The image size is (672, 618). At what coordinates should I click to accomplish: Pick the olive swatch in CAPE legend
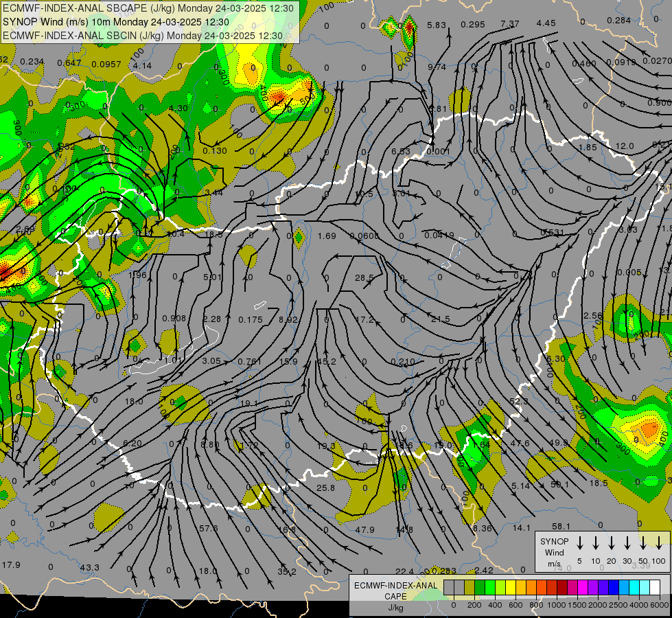(470, 588)
